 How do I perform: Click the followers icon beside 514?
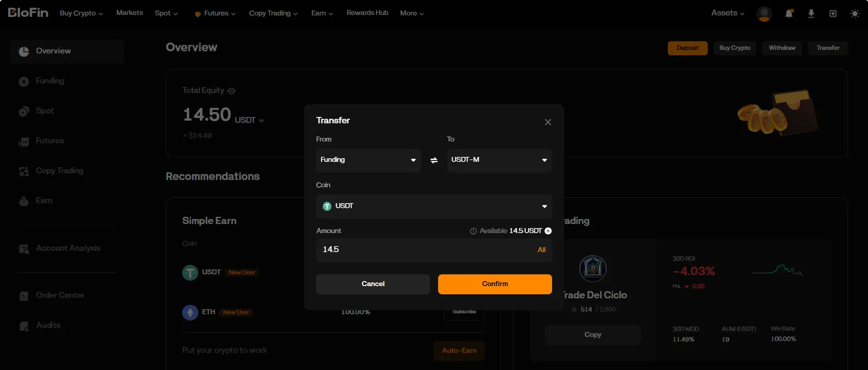(x=574, y=310)
